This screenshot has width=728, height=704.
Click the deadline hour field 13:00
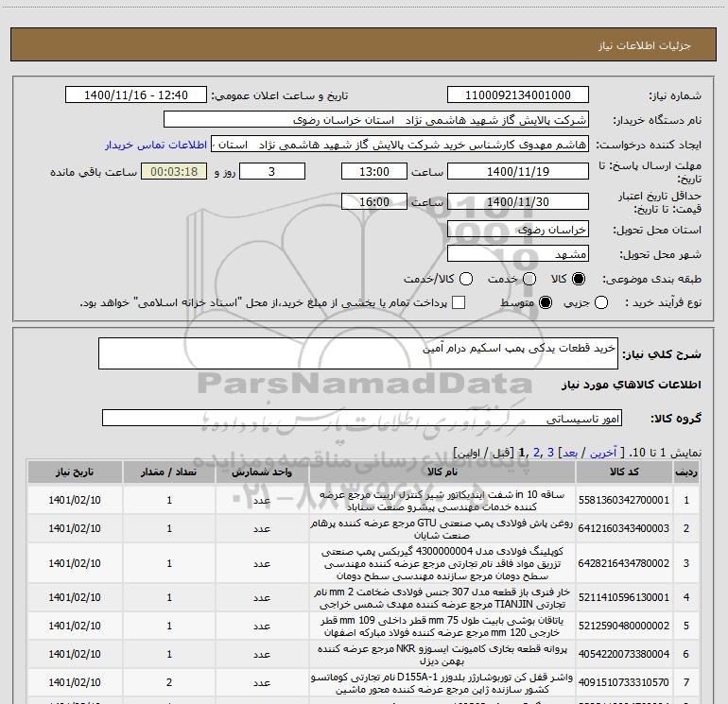coord(374,171)
